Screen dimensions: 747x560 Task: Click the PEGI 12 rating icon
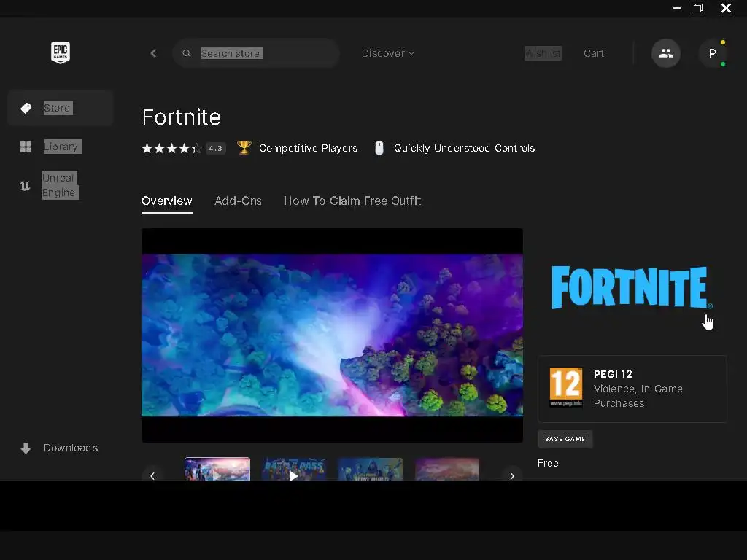[x=566, y=387]
